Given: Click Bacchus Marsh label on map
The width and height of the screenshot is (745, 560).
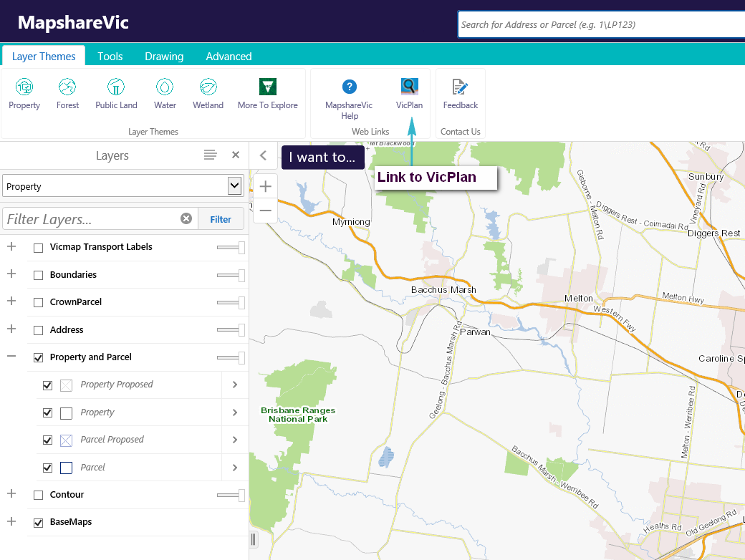Looking at the screenshot, I should (443, 290).
